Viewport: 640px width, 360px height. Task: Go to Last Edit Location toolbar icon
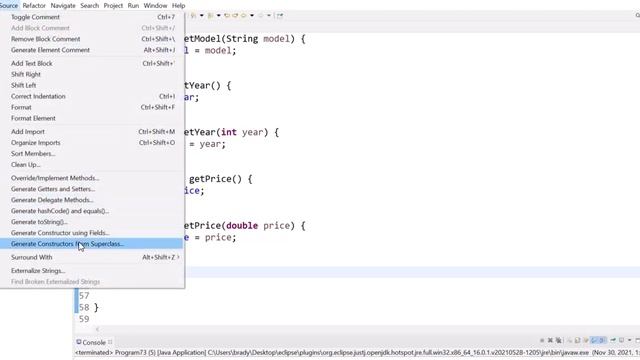coord(227,16)
